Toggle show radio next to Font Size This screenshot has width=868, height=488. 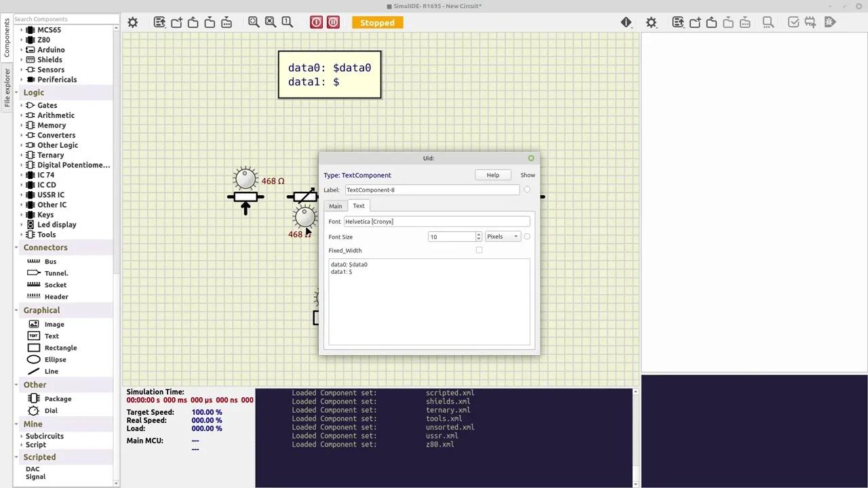coord(527,237)
